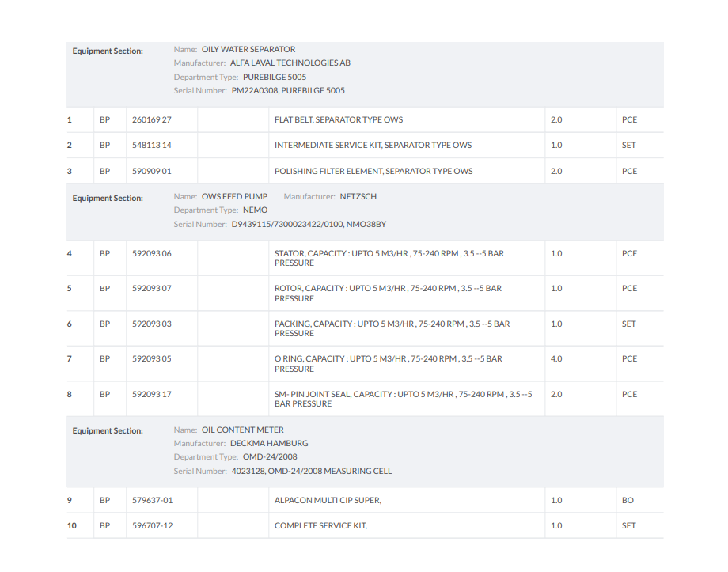
Task: Select the STATOR item description
Action: click(389, 259)
